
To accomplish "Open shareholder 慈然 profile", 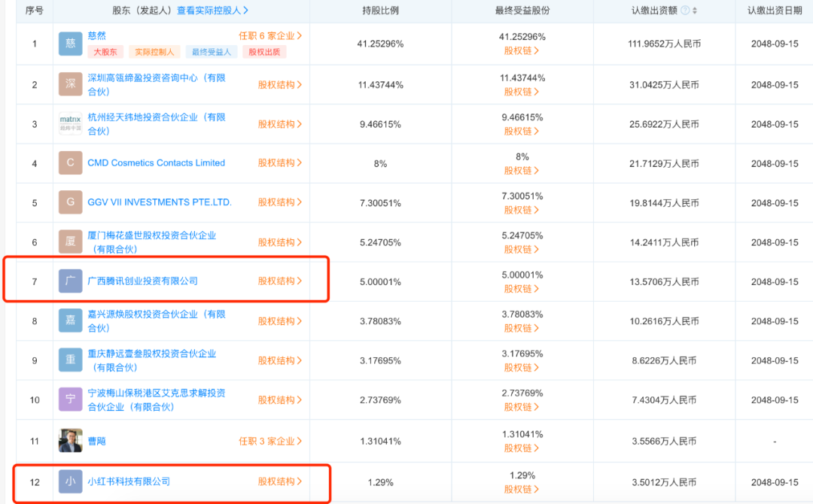I will point(96,36).
